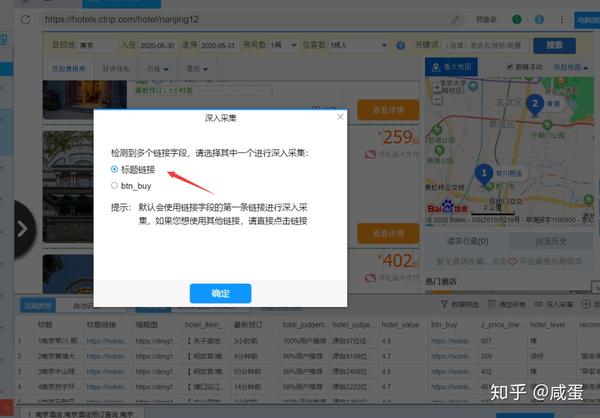Click the 清空所有 trash icon
The height and width of the screenshot is (418, 600).
tap(492, 304)
